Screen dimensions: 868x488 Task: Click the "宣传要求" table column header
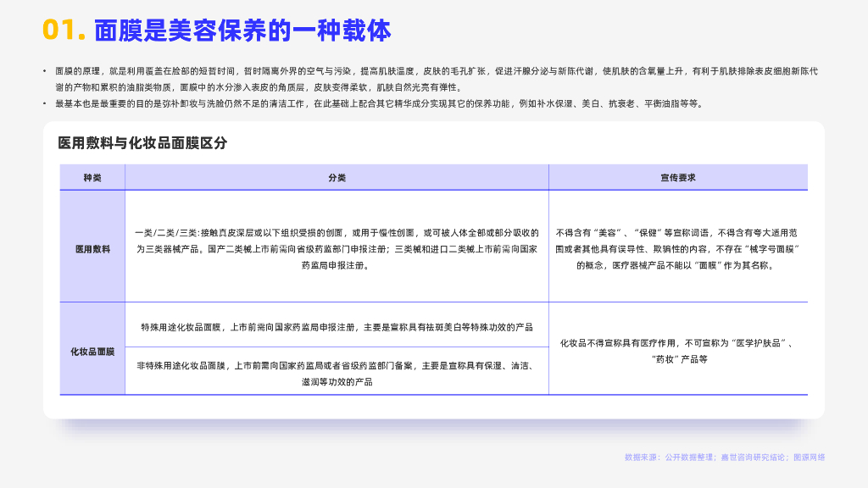point(678,178)
